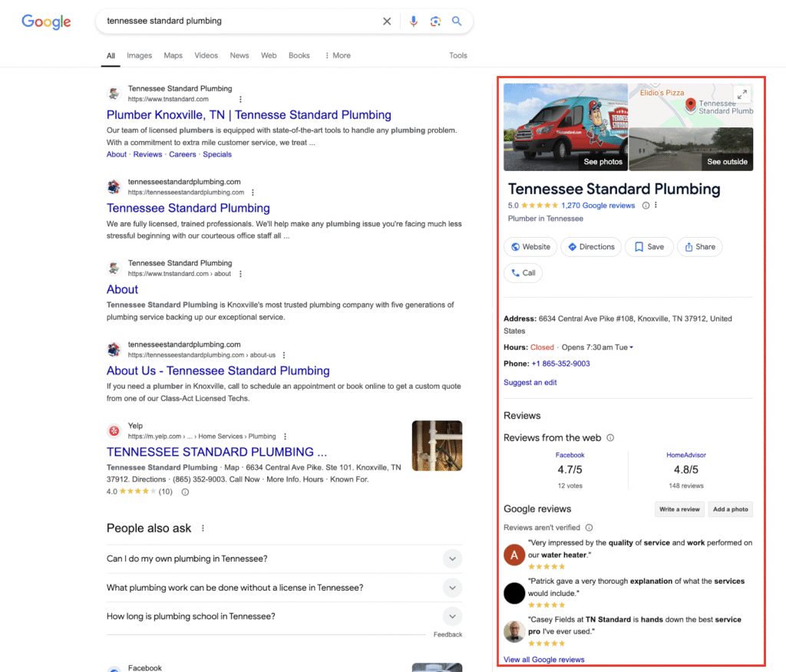Image resolution: width=786 pixels, height=672 pixels.
Task: Open Google Lens with the camera icon
Action: click(435, 21)
